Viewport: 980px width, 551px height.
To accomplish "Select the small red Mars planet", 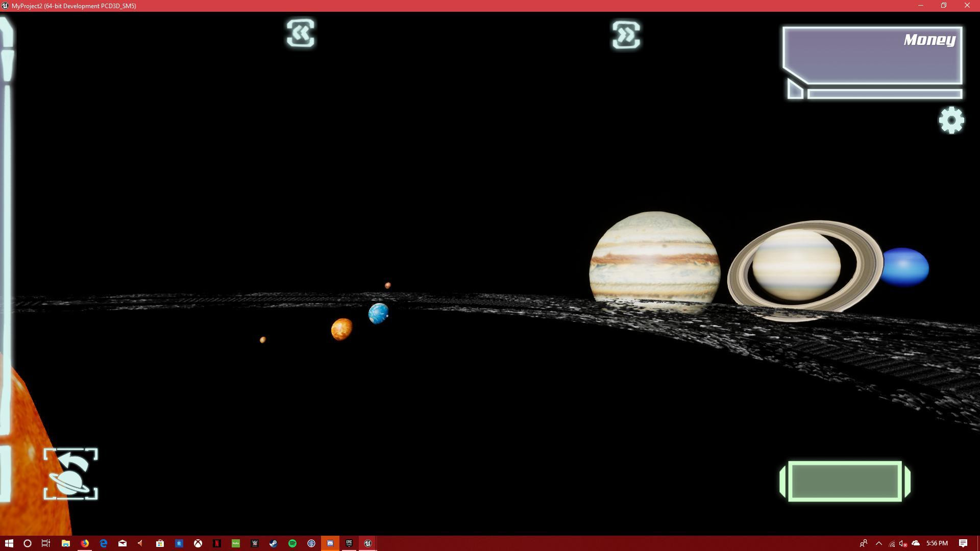I will click(388, 285).
